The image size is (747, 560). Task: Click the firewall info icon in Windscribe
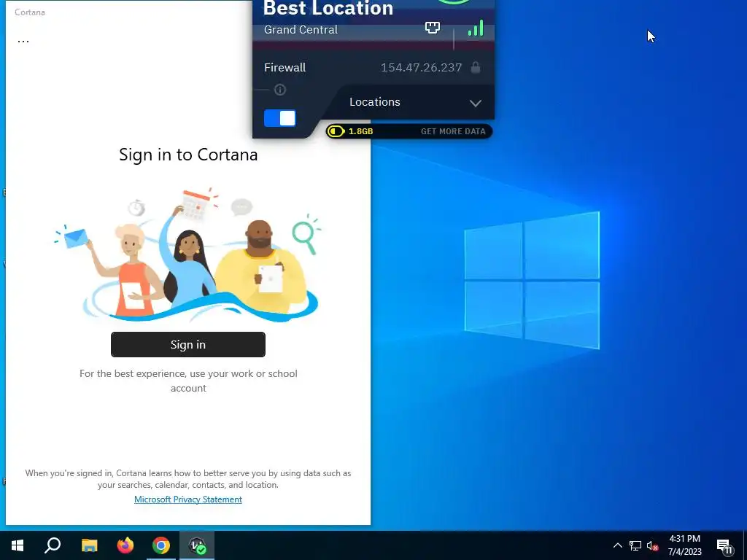pyautogui.click(x=280, y=90)
